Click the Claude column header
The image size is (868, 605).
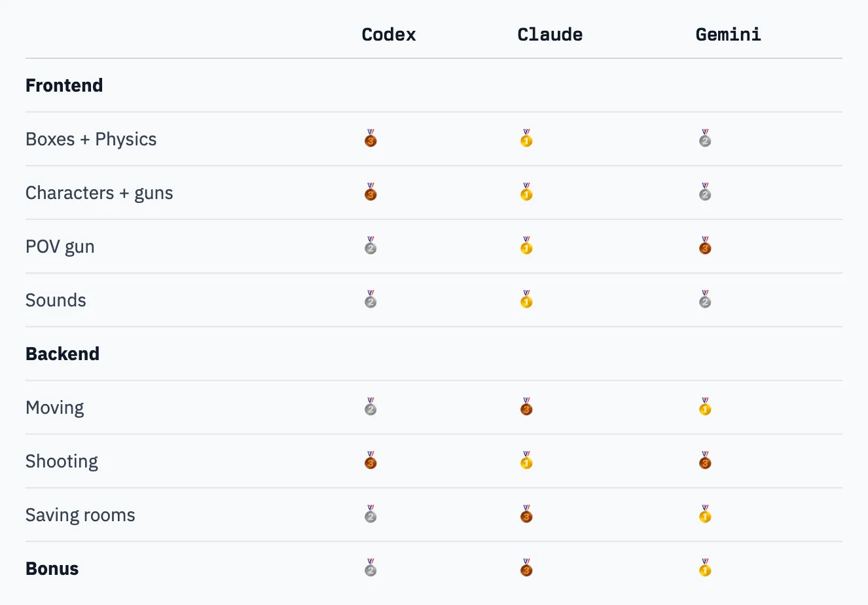coord(550,35)
